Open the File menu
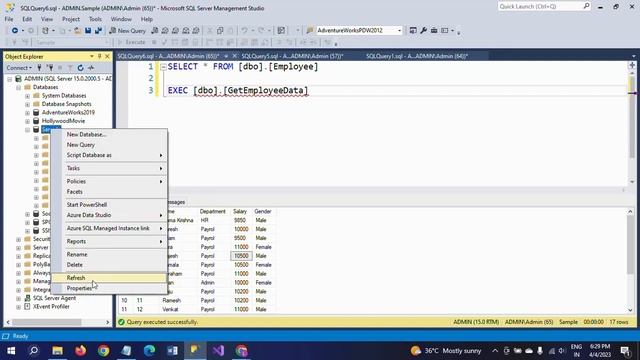Viewport: 640px width, 360px height. point(9,19)
